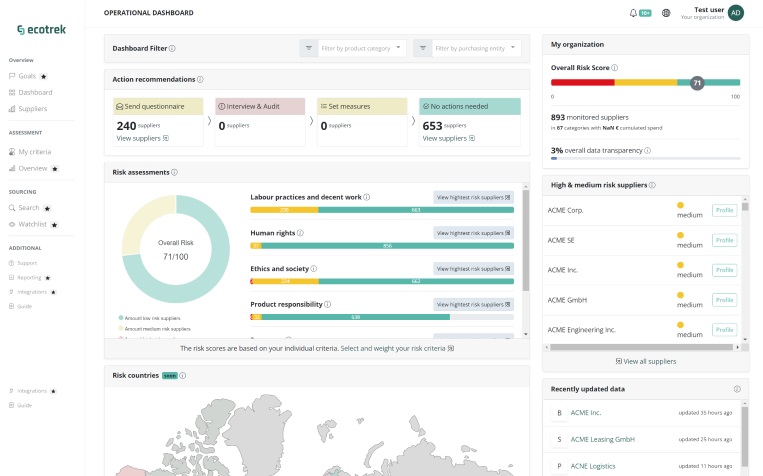View highest risk suppliers for Labour practices
The height and width of the screenshot is (476, 763).
473,197
